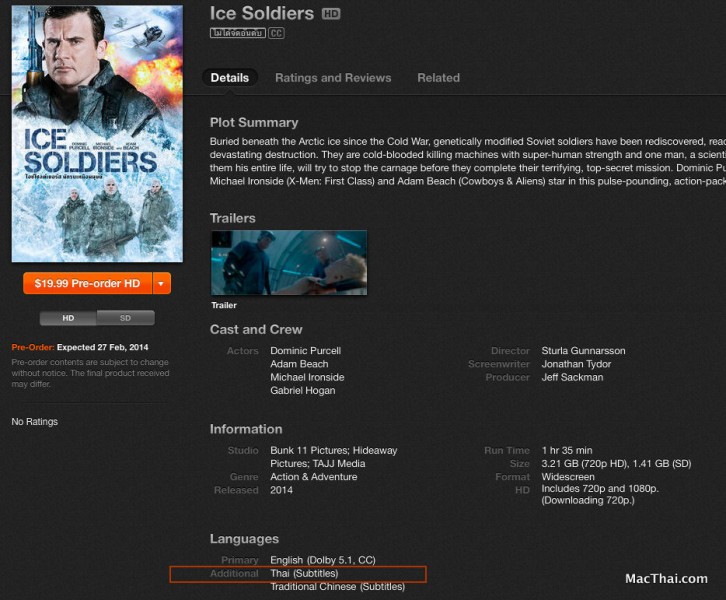The image size is (726, 600).
Task: Click the $19.99 Pre-order HD button
Action: click(88, 283)
